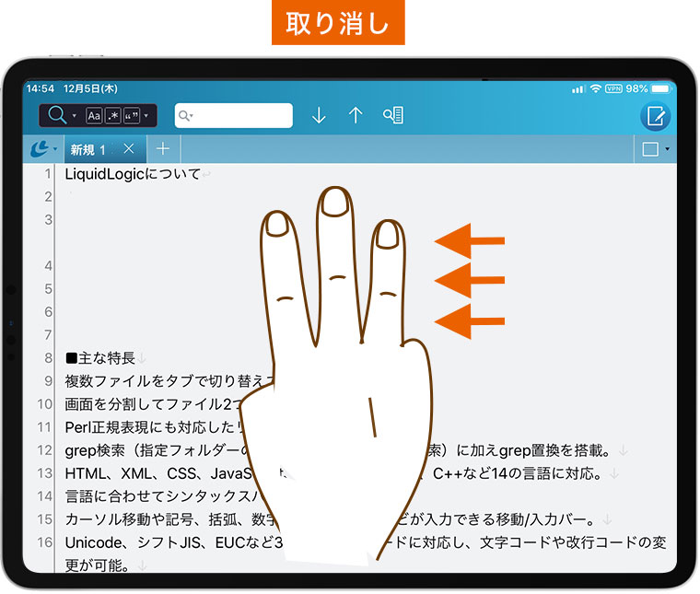The image size is (700, 594).
Task: Tap the search magnifier icon
Action: click(57, 115)
